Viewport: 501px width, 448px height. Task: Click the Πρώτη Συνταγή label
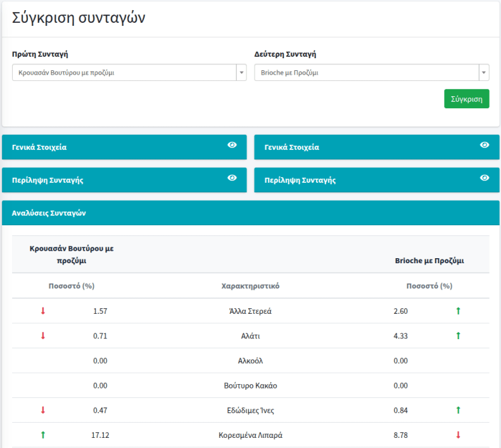click(x=40, y=54)
